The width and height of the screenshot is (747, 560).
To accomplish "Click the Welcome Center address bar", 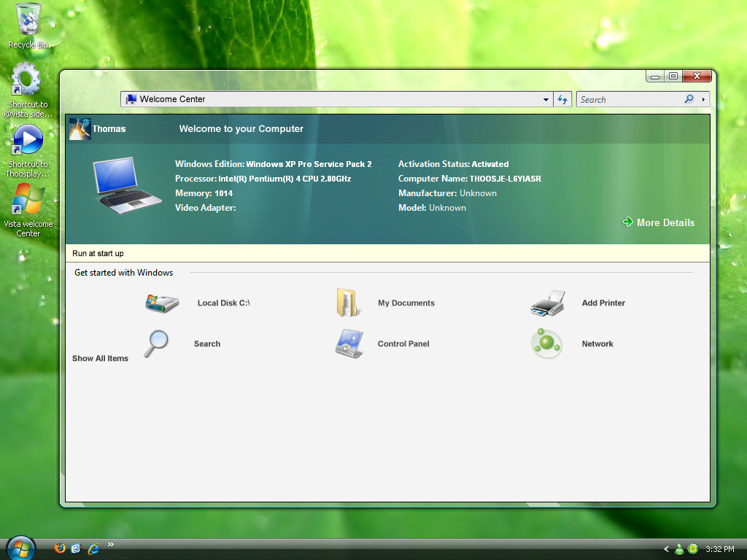I will pyautogui.click(x=336, y=99).
